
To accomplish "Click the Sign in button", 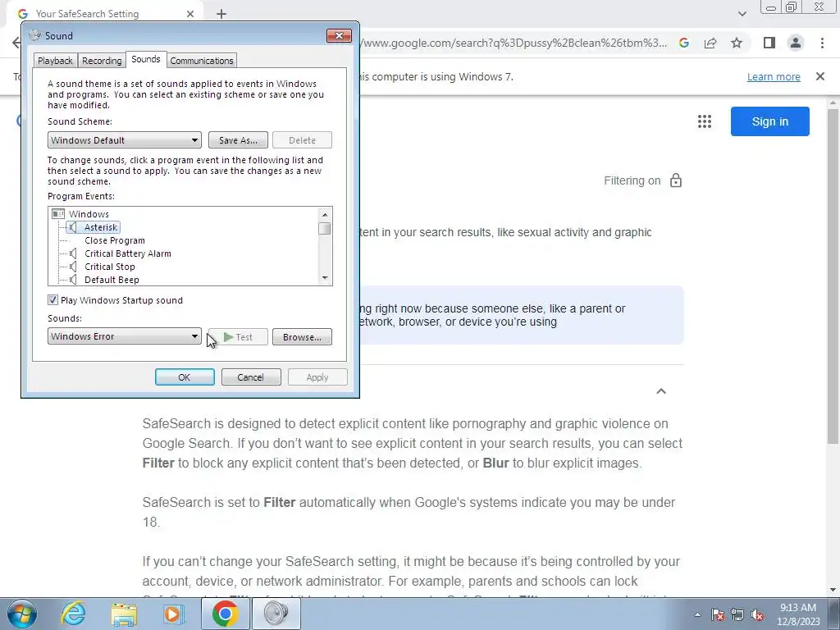I will click(x=769, y=121).
